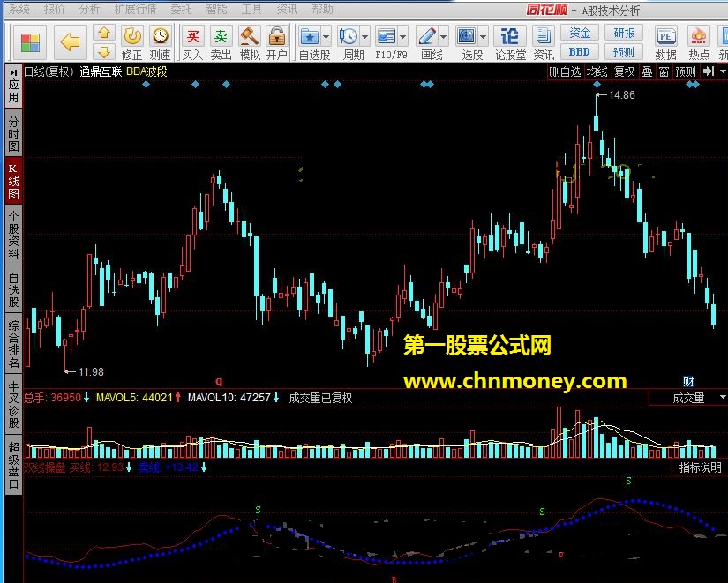Switch to the K线图 sidebar tab
This screenshot has width=728, height=583.
tap(13, 182)
